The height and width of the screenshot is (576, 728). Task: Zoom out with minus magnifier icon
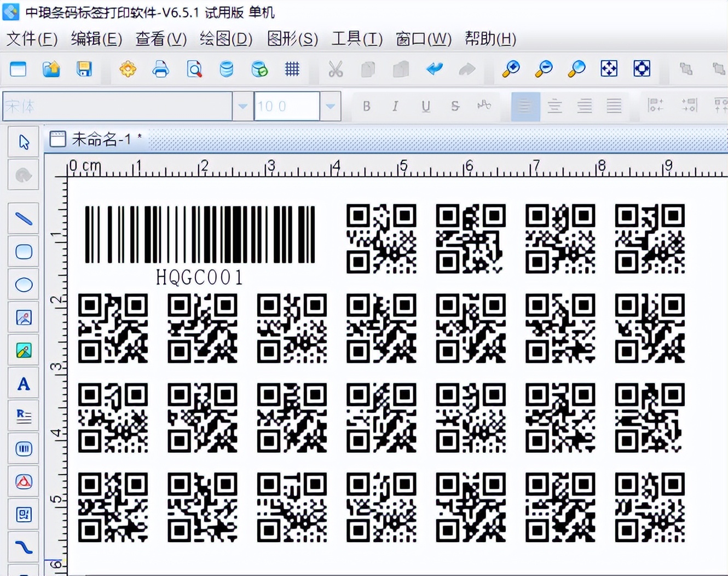544,69
